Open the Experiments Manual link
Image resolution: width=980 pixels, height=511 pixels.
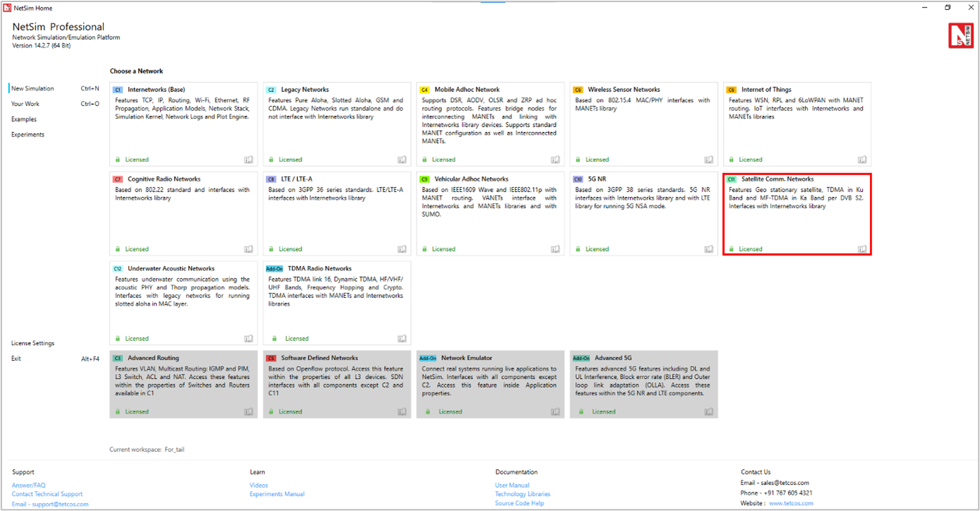[277, 494]
